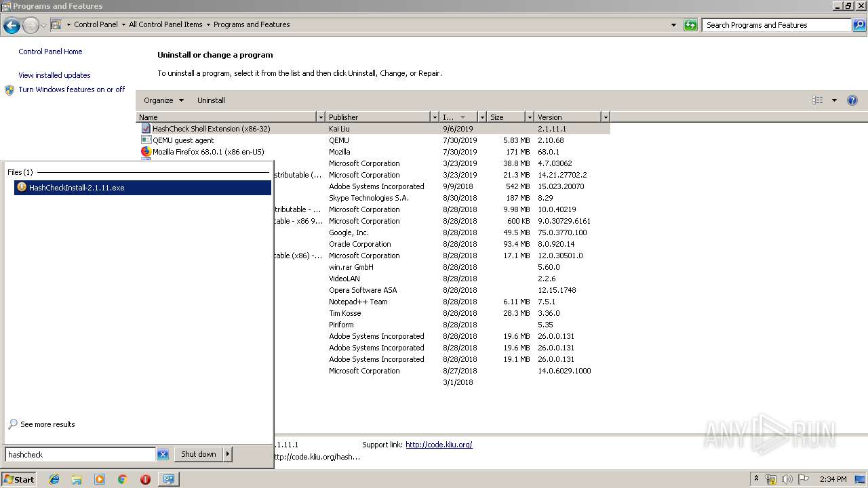
Task: Click the Uninstall toolbar button
Action: tap(211, 100)
